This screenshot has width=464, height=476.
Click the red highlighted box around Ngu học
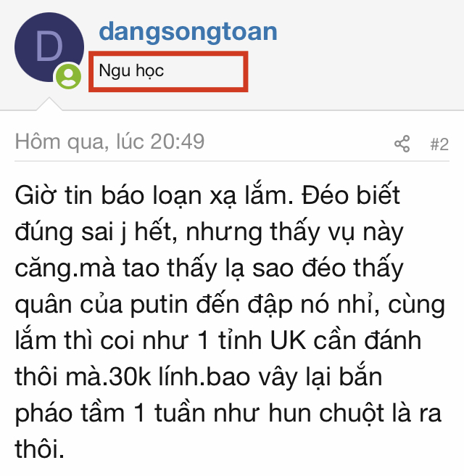[x=168, y=72]
